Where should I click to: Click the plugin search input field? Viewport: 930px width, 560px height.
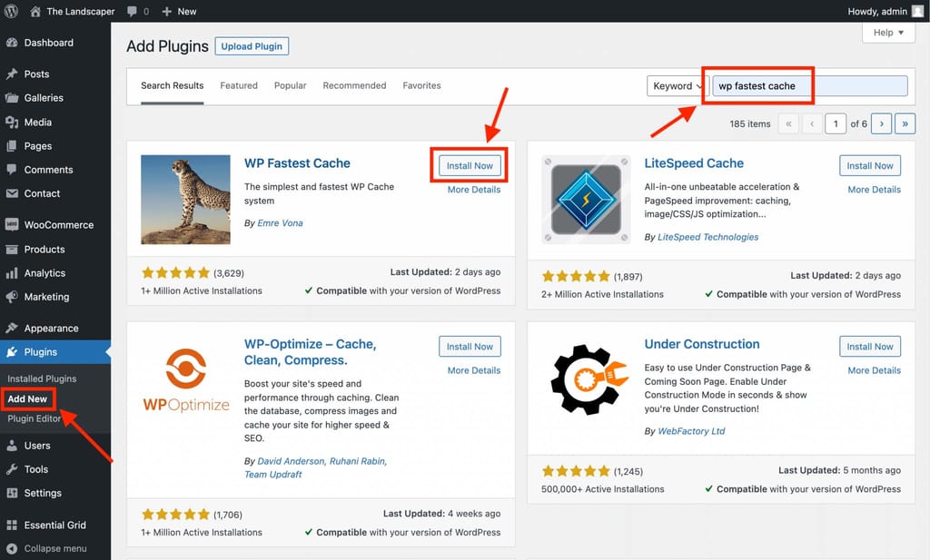(809, 86)
